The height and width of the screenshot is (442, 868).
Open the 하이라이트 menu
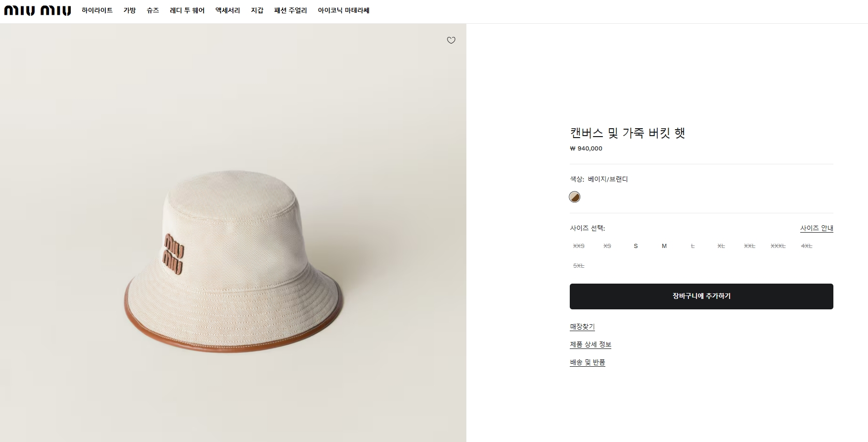point(97,10)
